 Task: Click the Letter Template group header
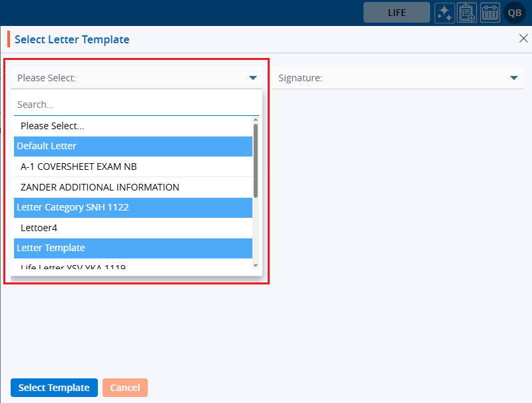51,248
